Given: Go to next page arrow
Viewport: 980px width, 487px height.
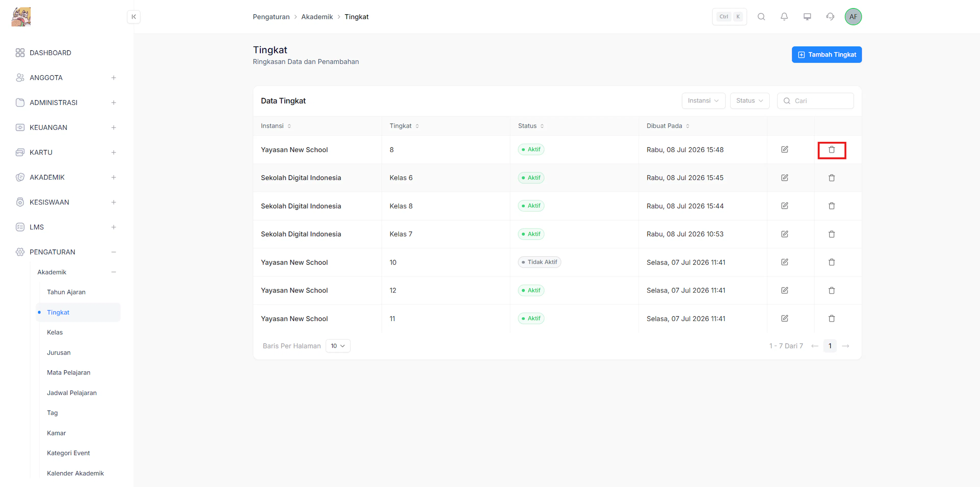Looking at the screenshot, I should [845, 346].
